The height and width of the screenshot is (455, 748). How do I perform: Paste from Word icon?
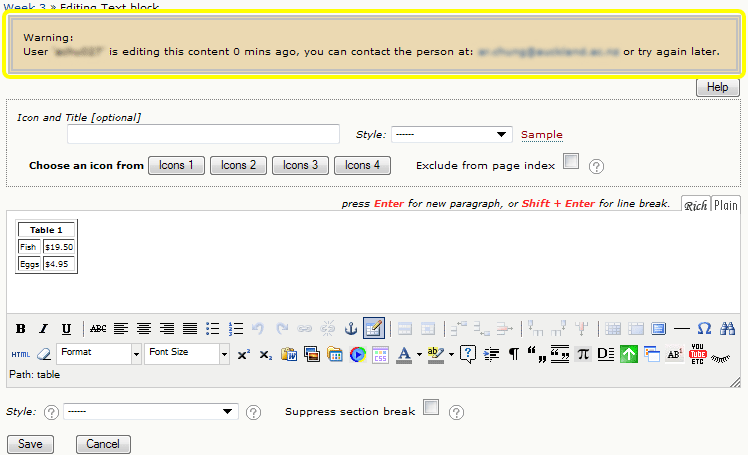click(289, 354)
